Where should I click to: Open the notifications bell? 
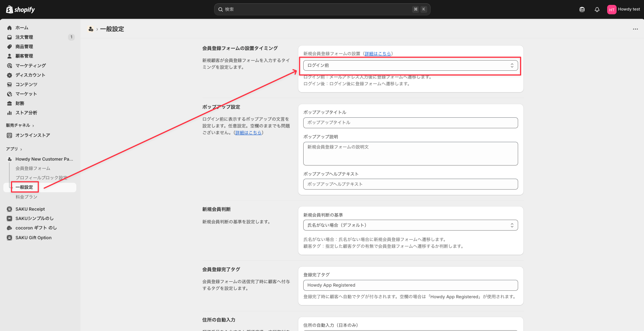click(x=597, y=9)
